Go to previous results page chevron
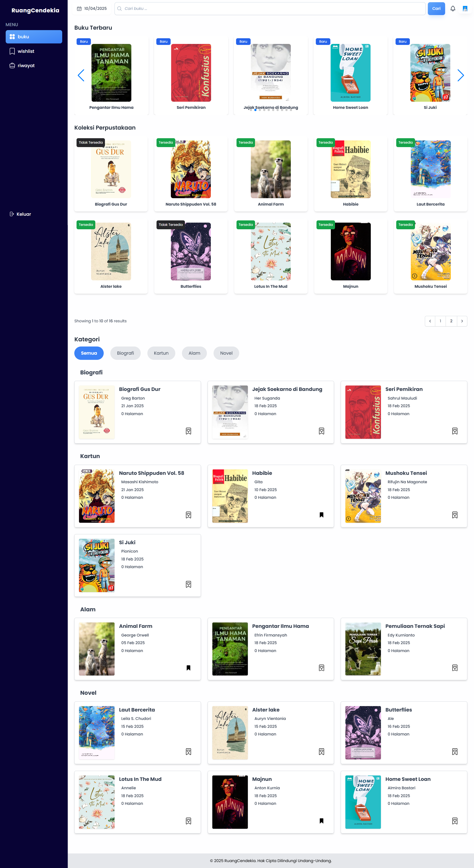 (x=430, y=321)
